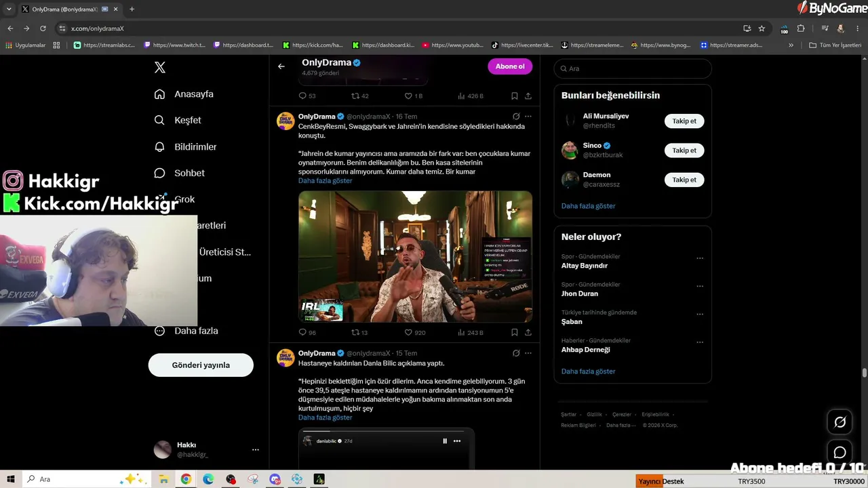
Task: View analytics showing 243 B views
Action: (471, 333)
